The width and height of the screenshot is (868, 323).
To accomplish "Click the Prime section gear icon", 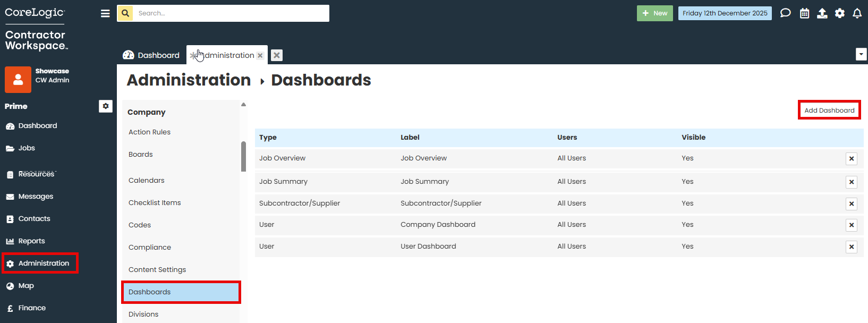I will pyautogui.click(x=106, y=106).
